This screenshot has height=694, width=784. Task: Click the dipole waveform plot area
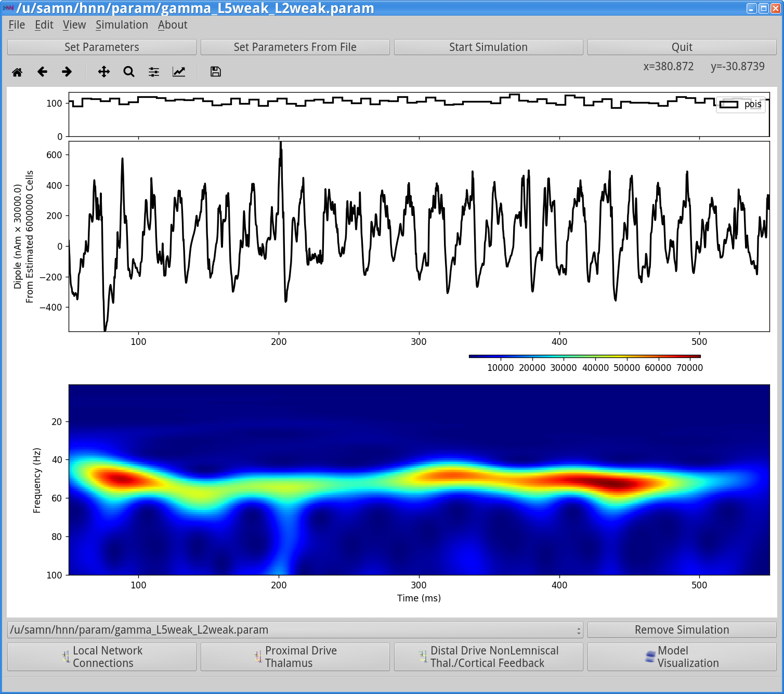(419, 236)
